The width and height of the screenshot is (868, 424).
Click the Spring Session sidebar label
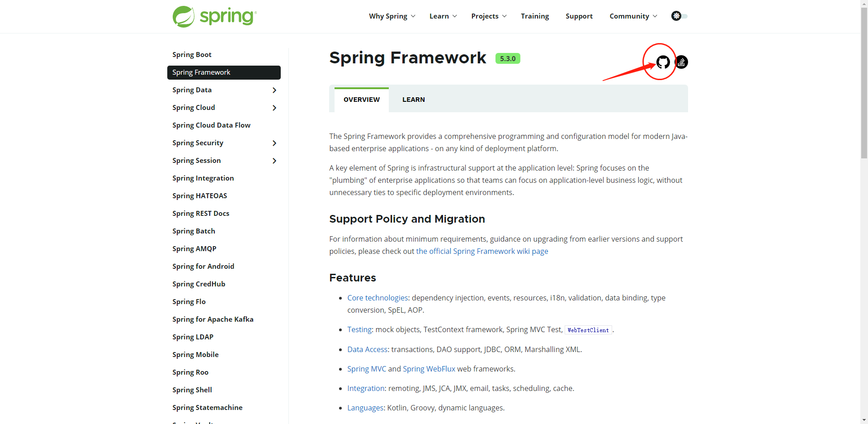196,161
